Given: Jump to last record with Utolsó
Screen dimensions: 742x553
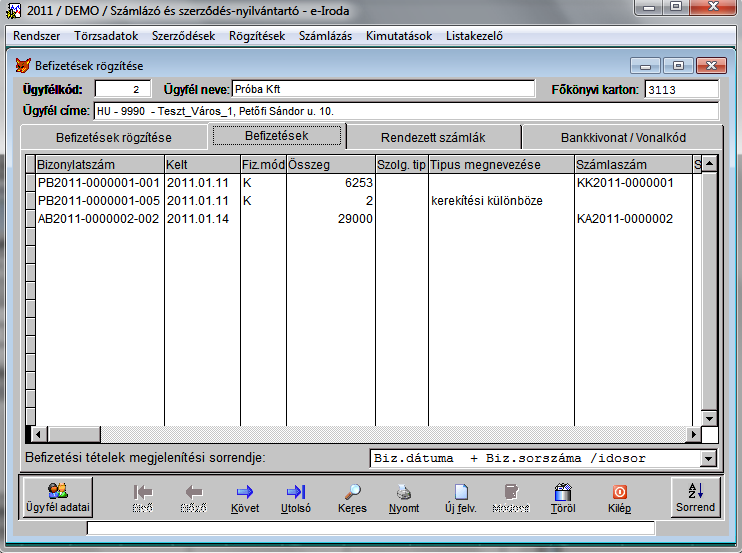Looking at the screenshot, I should point(296,496).
